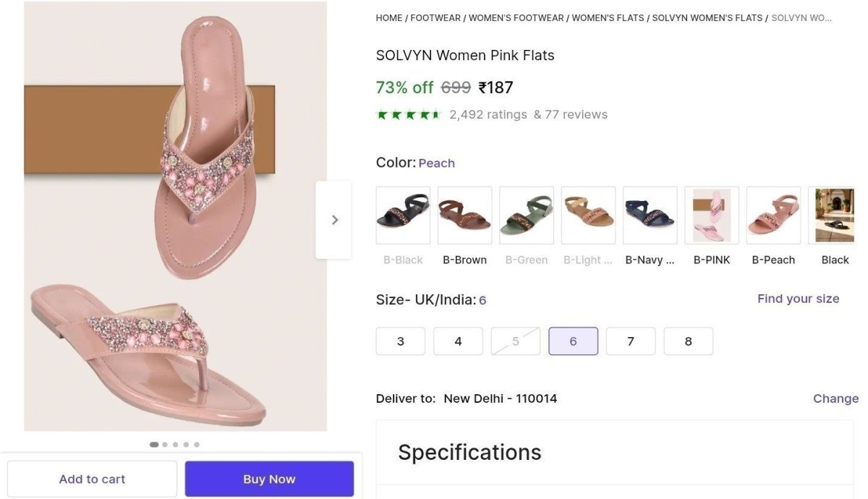Open WOMEN'S FLATS breadcrumb category
Viewport: 868px width, 499px height.
click(x=607, y=17)
